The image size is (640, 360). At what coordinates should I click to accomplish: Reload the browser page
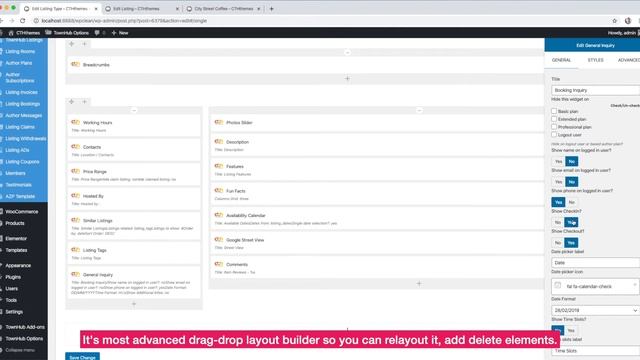coord(22,20)
